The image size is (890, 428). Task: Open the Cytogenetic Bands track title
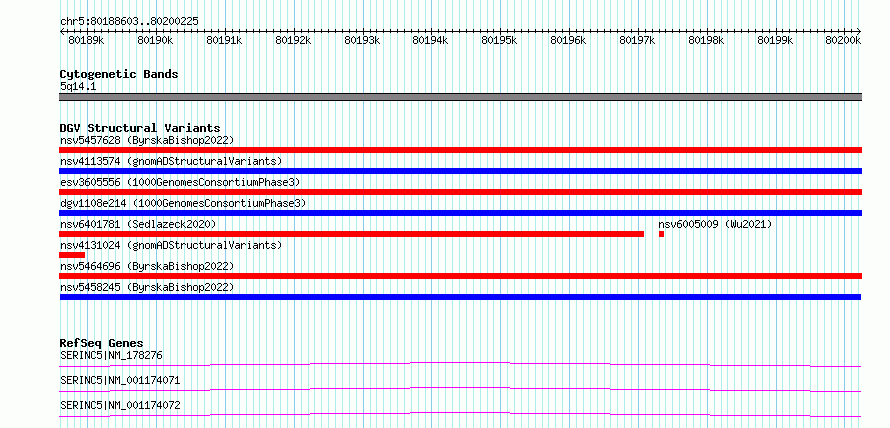(x=119, y=74)
